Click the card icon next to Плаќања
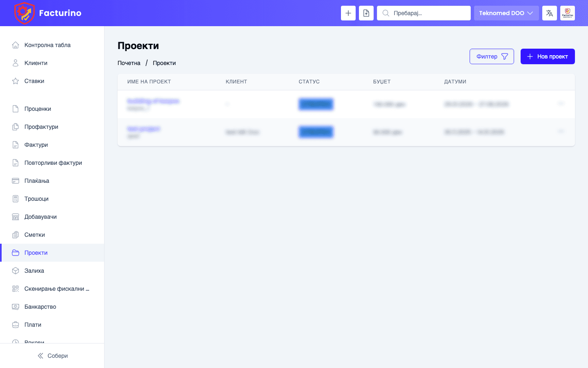This screenshot has width=588, height=368. (16, 181)
